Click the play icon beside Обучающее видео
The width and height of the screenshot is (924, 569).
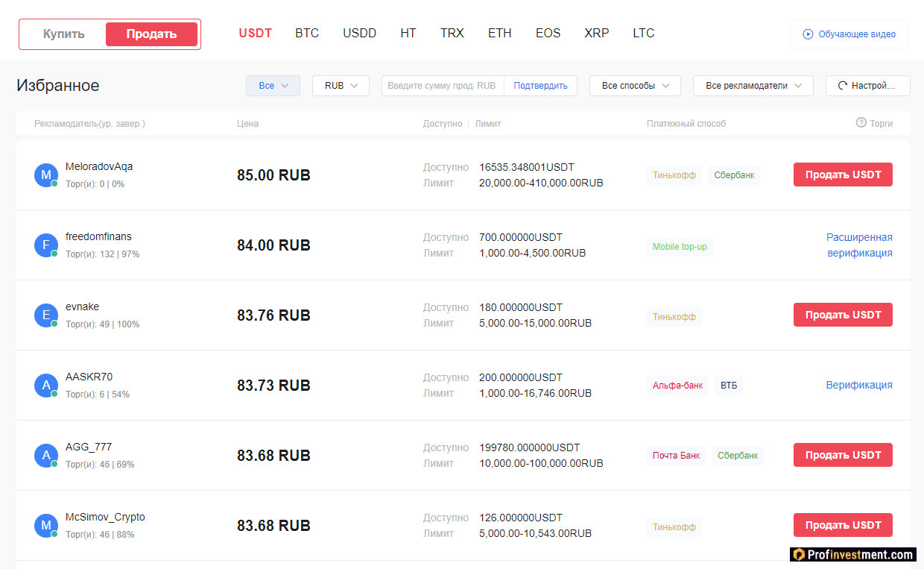coord(808,34)
